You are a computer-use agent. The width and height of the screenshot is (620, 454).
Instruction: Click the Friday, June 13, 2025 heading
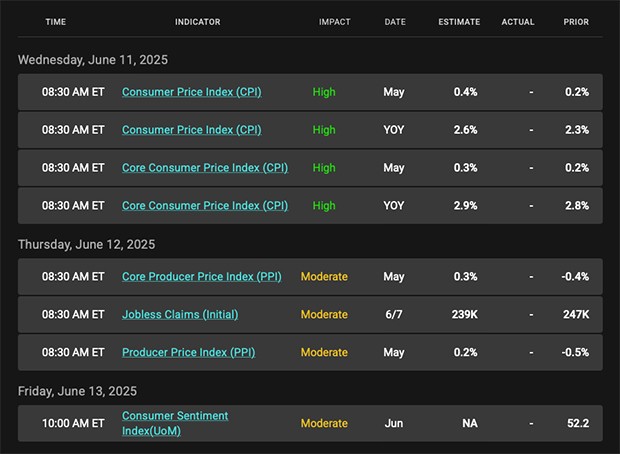[x=77, y=391]
